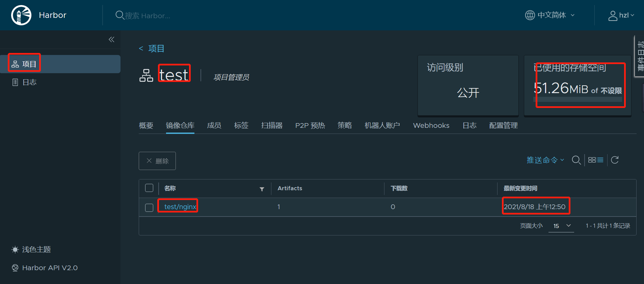Switch to 浅色主题
The width and height of the screenshot is (644, 284).
[36, 250]
